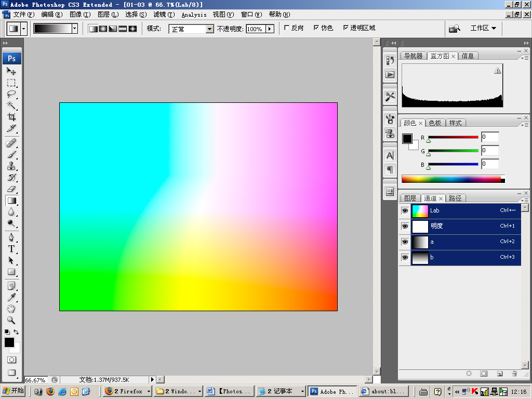Click the zoom percentage field 66.67%

[35, 380]
